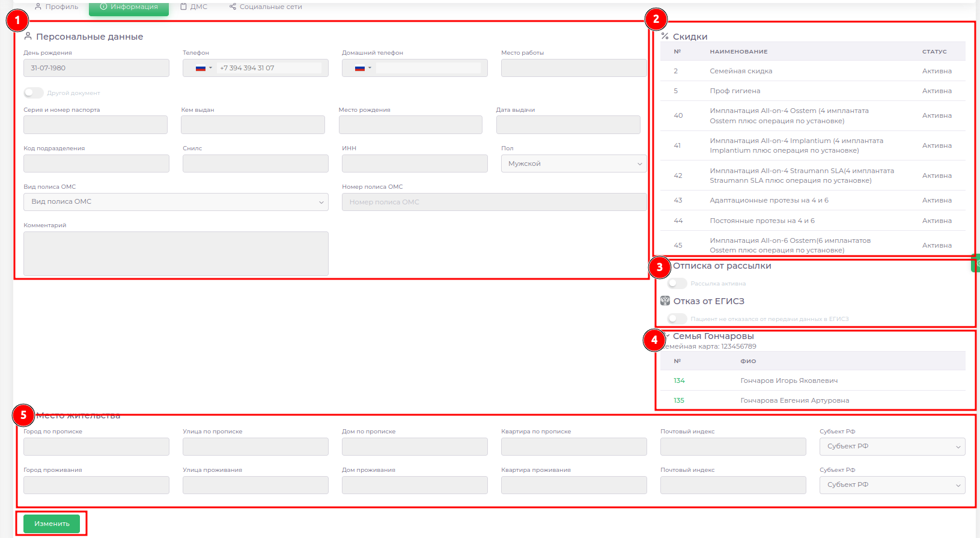Click the Код подразделения field
The height and width of the screenshot is (538, 980).
coord(96,164)
